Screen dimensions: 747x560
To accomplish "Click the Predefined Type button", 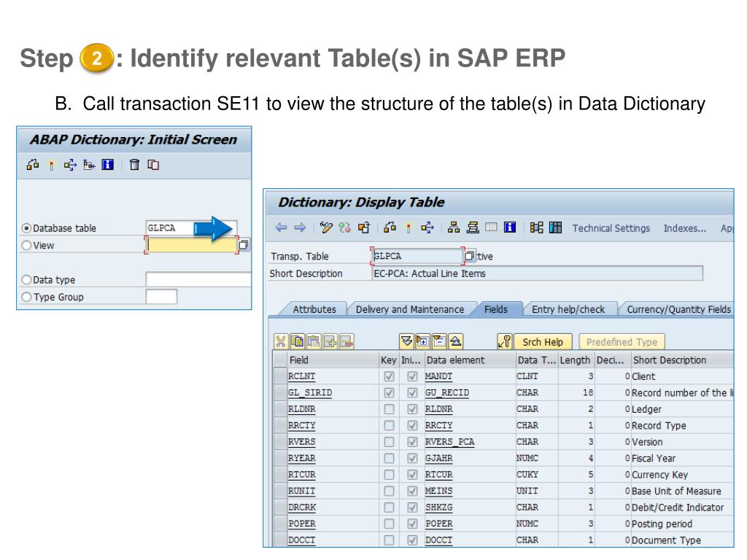I will pyautogui.click(x=622, y=342).
